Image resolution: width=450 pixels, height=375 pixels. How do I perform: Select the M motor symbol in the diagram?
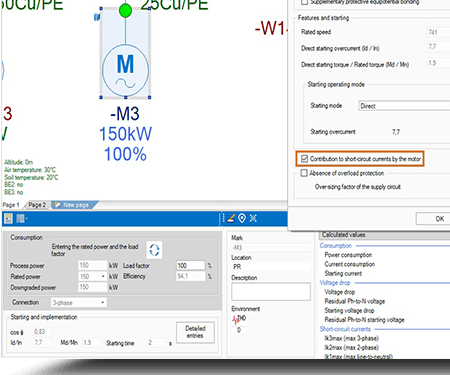coord(125,69)
